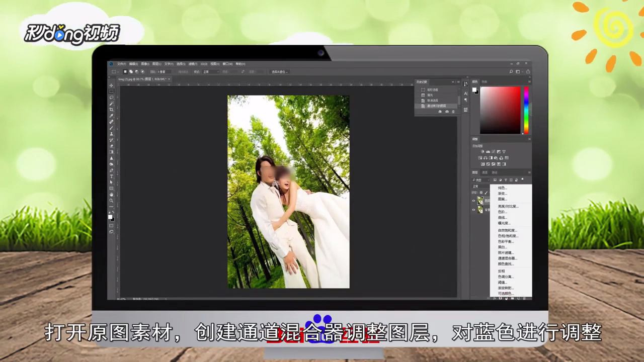Viewport: 644px width, 362px height.
Task: Select the Hand tool in toolbox
Action: point(112,195)
